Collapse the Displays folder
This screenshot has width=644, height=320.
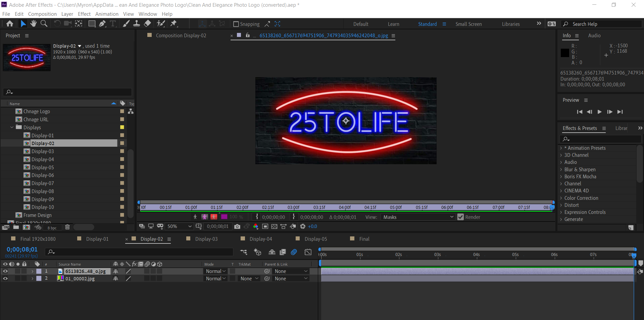pyautogui.click(x=12, y=127)
